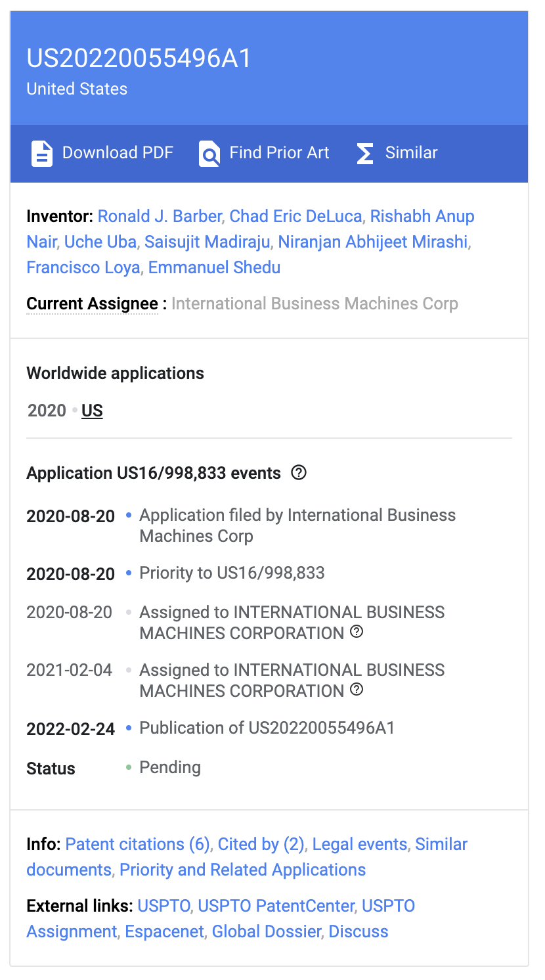
Task: Click the Pending status value
Action: pyautogui.click(x=170, y=767)
